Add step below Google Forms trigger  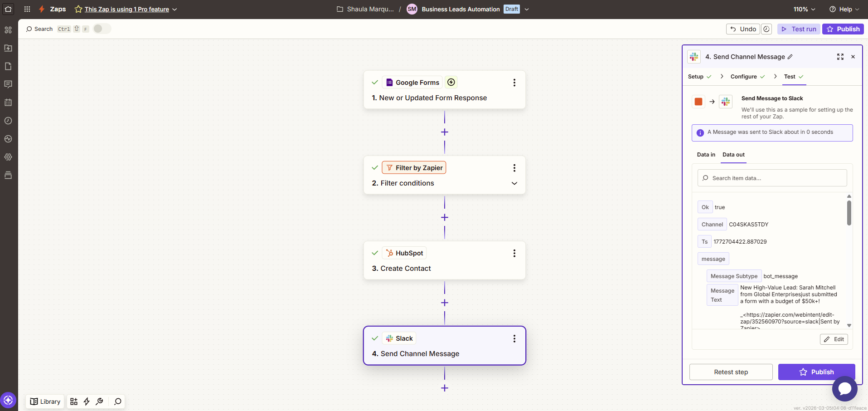click(x=445, y=132)
